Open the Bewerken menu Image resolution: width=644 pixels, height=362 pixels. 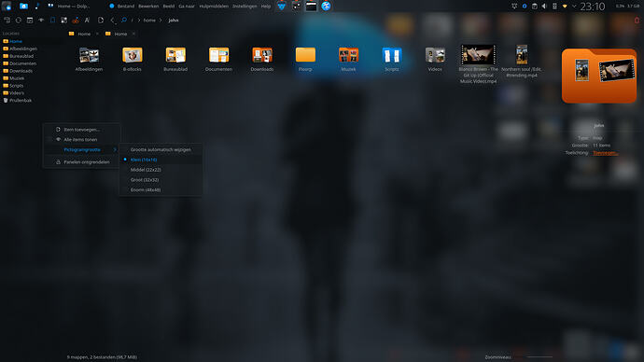coord(148,7)
